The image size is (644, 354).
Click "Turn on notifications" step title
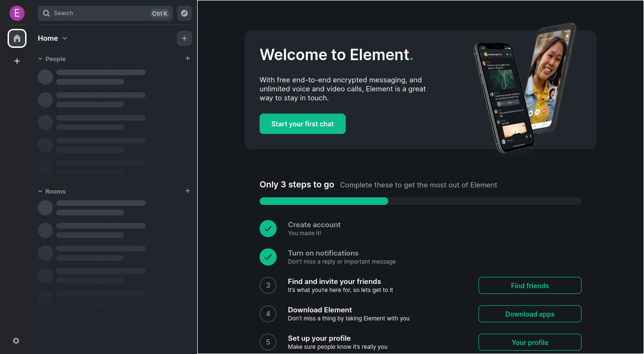(x=323, y=253)
